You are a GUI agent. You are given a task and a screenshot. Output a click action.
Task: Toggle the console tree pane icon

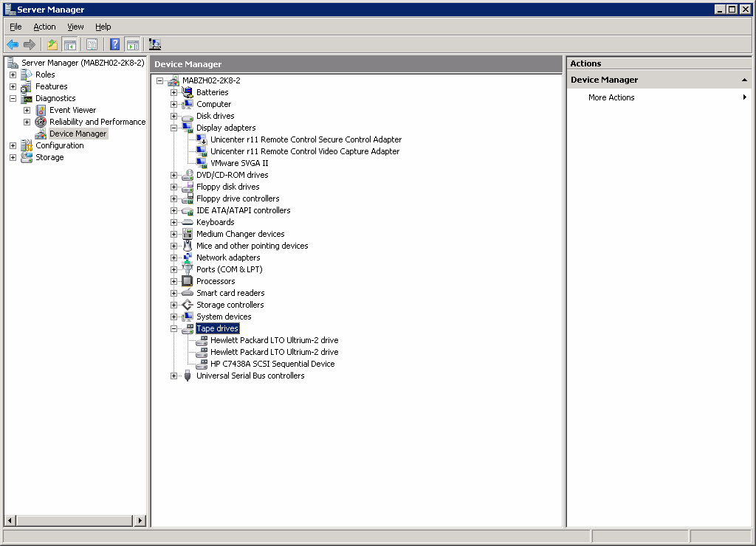(x=69, y=44)
